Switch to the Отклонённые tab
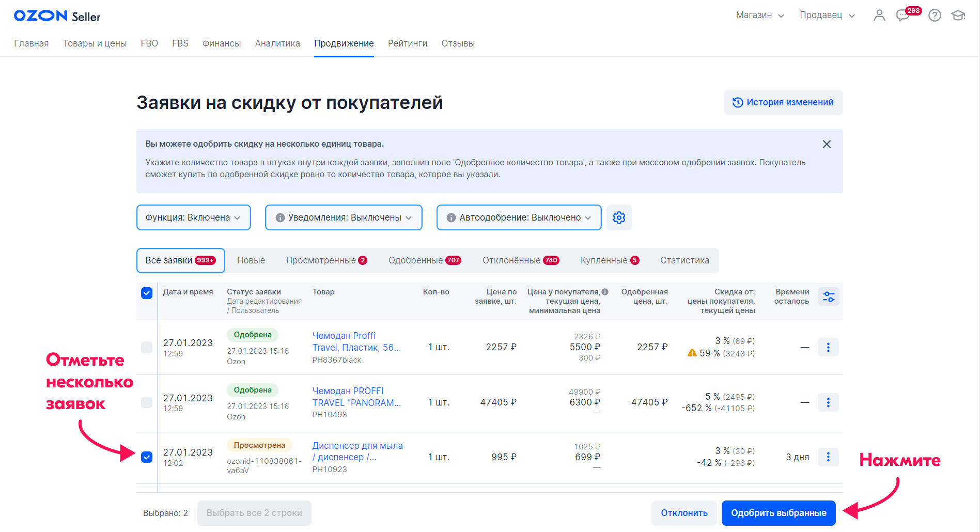The image size is (980, 532). click(x=520, y=260)
